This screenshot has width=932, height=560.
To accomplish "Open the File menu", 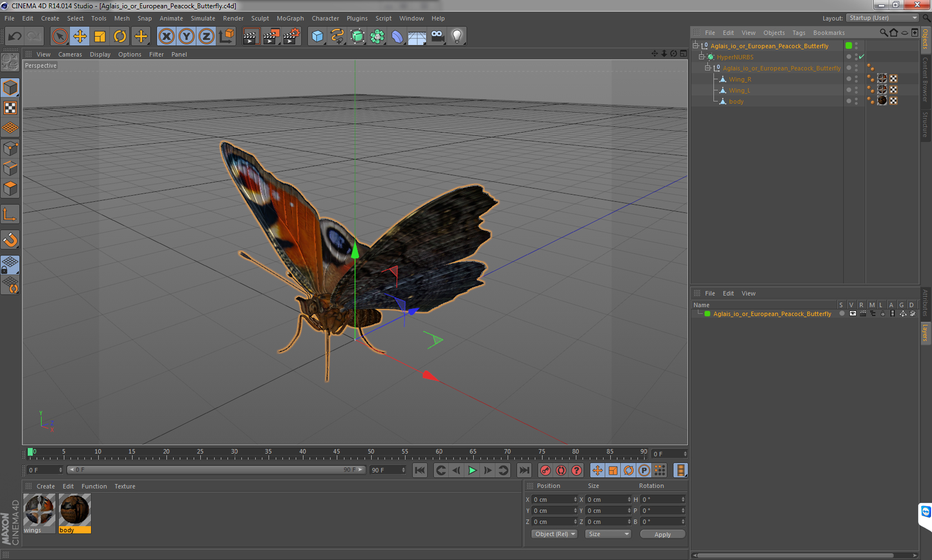I will pos(9,18).
